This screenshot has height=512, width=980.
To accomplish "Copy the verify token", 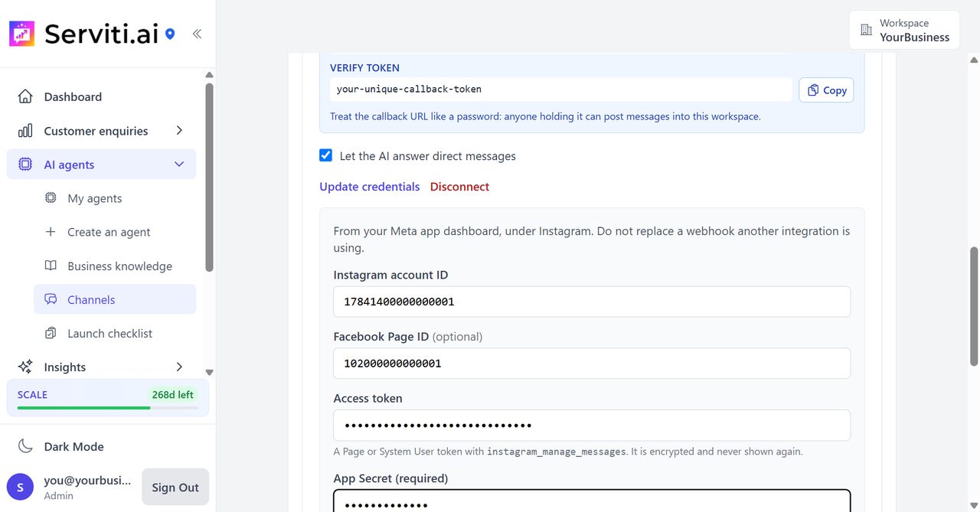I will (826, 90).
